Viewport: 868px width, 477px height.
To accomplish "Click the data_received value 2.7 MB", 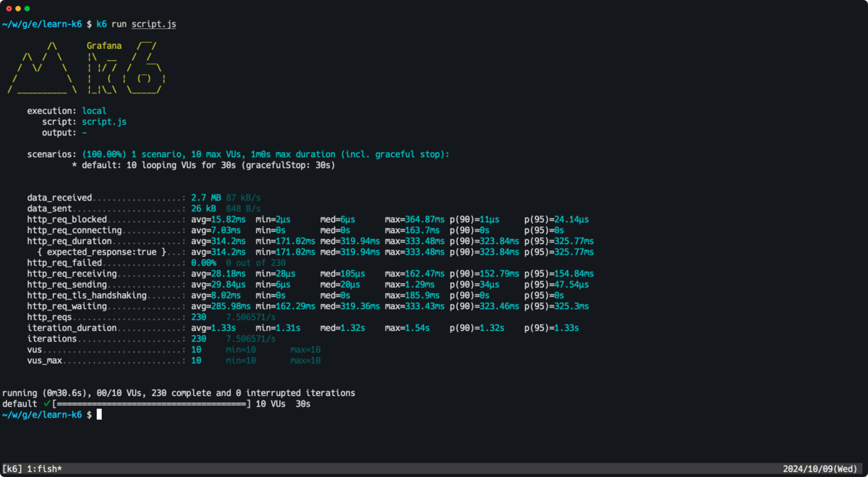I will [206, 197].
